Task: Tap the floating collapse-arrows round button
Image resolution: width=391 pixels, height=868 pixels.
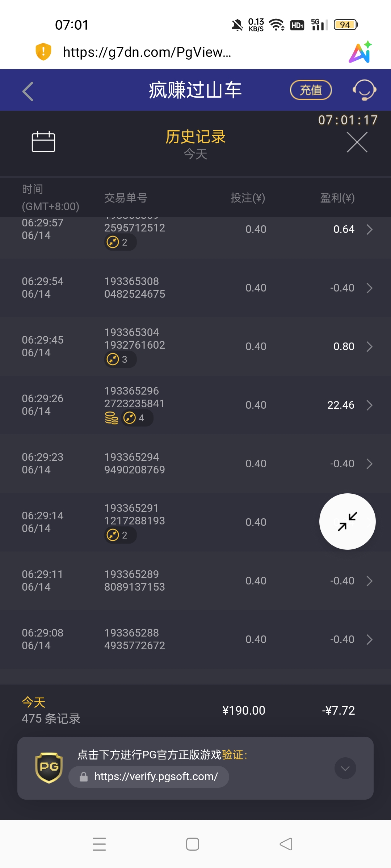Action: coord(348,522)
